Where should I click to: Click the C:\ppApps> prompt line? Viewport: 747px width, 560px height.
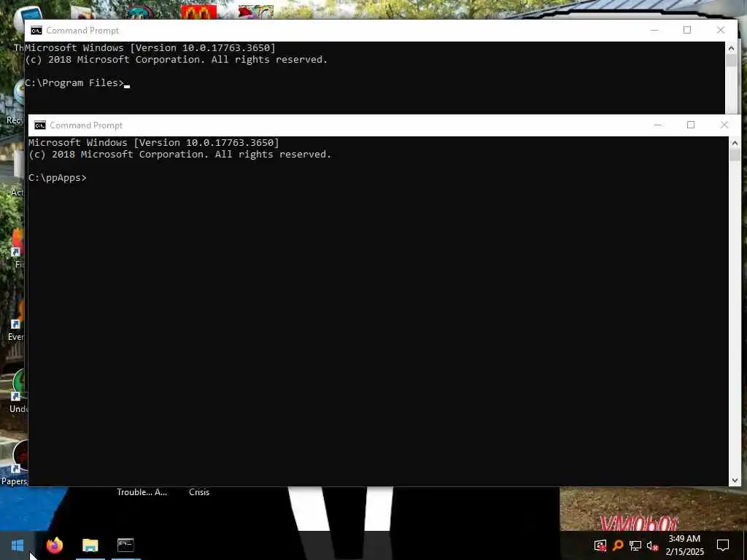pyautogui.click(x=58, y=178)
